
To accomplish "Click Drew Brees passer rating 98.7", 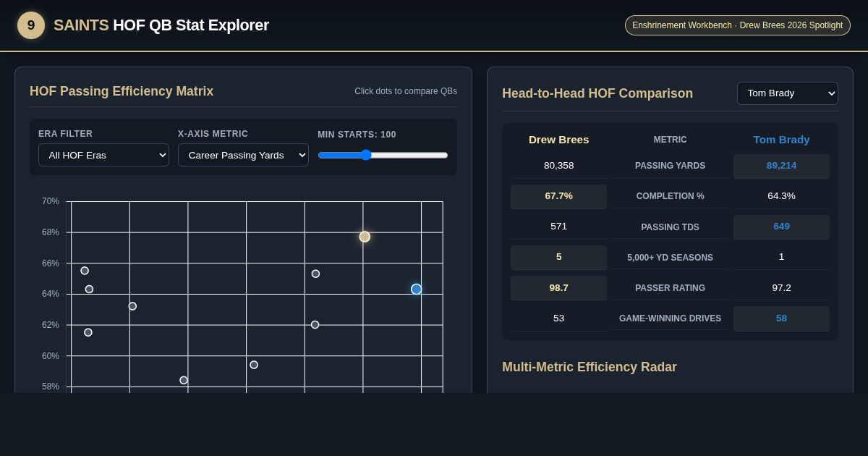I will pyautogui.click(x=558, y=288).
